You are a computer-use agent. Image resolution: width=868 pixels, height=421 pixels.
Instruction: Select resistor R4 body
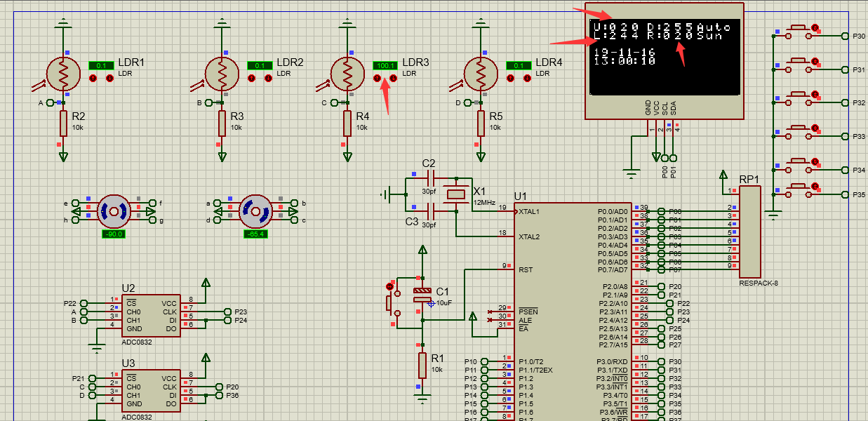coord(347,123)
